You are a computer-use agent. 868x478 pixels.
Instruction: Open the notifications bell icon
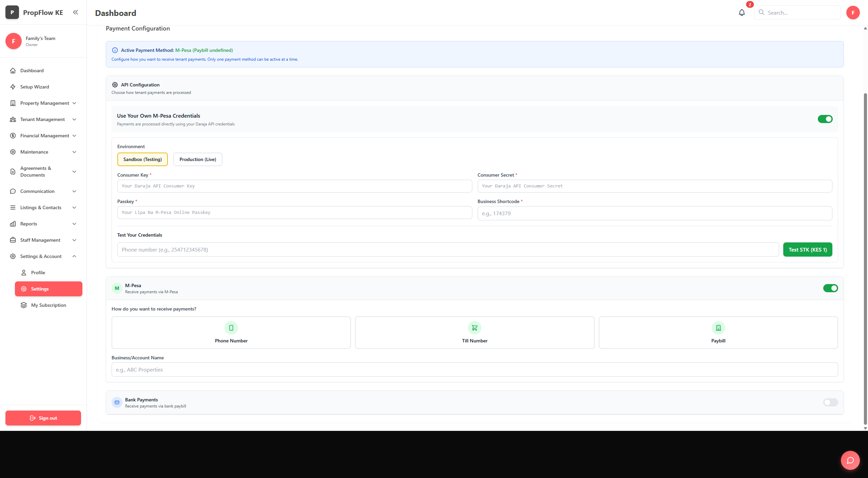tap(742, 13)
